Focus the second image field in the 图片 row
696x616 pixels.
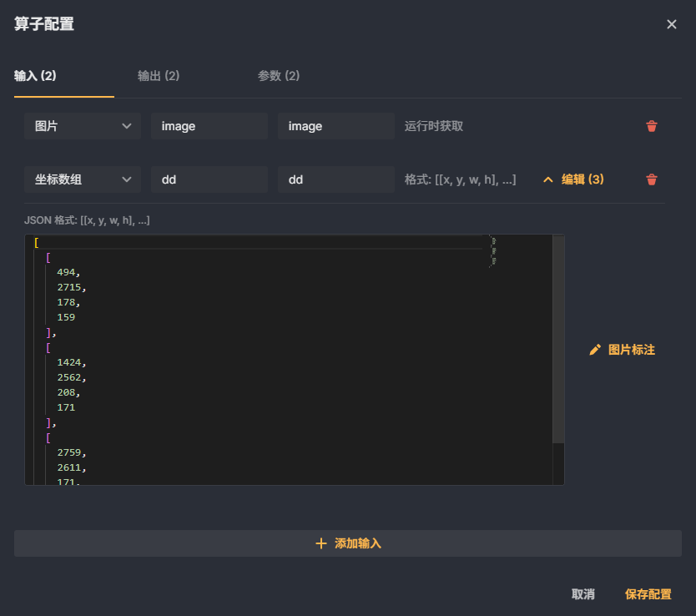click(x=336, y=126)
